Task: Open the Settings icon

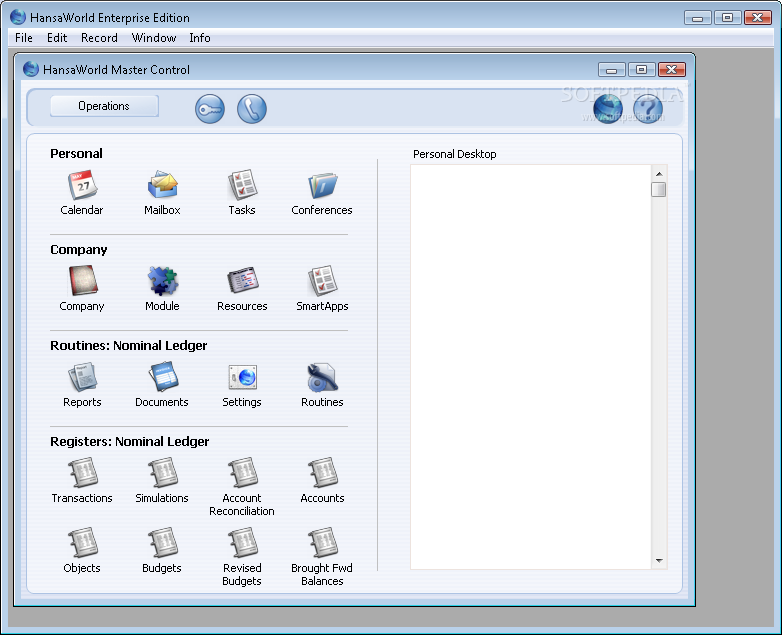Action: (x=242, y=377)
